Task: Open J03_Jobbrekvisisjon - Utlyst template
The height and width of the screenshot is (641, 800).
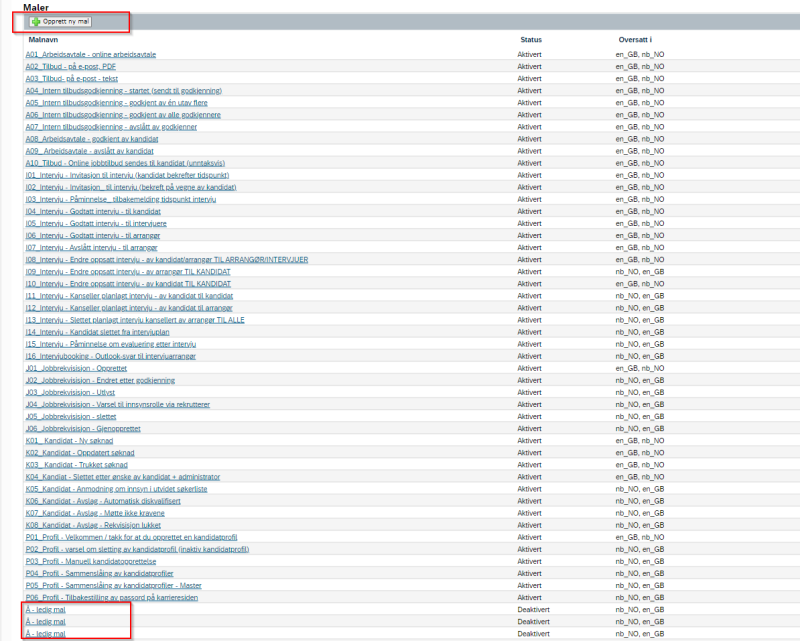Action: 70,393
